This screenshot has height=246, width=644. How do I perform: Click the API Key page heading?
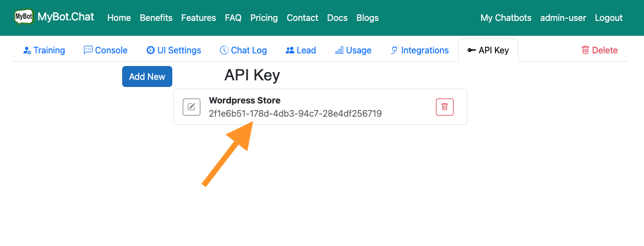point(252,75)
